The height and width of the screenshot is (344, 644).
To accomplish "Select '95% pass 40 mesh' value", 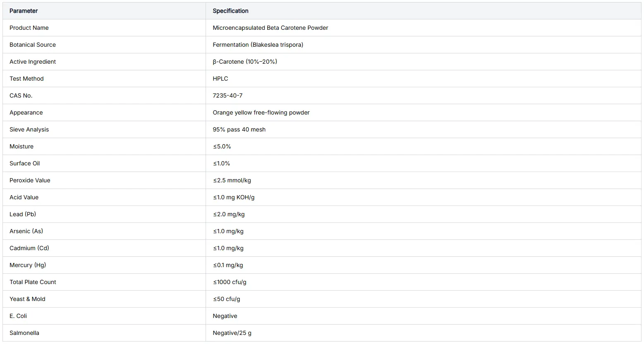I will (x=239, y=129).
